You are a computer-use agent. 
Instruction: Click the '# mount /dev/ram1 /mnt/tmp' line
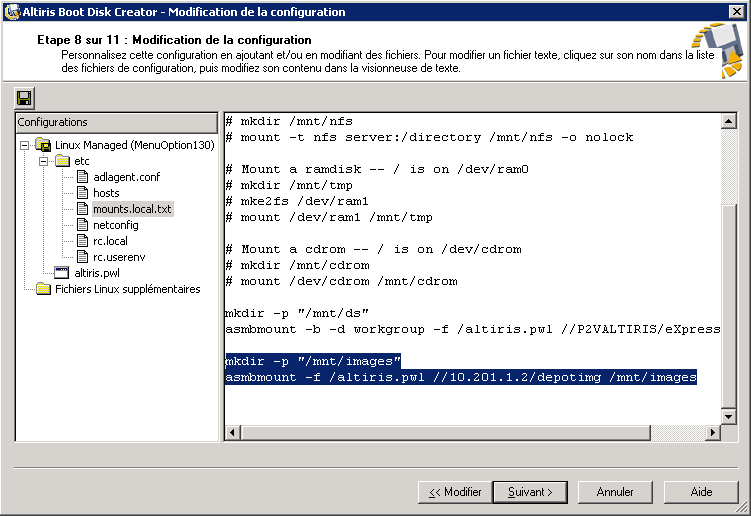(x=329, y=217)
